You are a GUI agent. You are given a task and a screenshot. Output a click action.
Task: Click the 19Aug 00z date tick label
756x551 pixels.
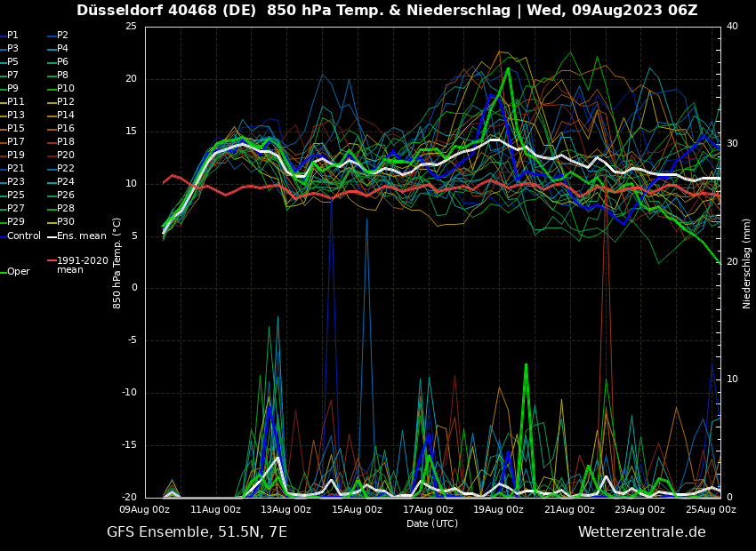(499, 510)
